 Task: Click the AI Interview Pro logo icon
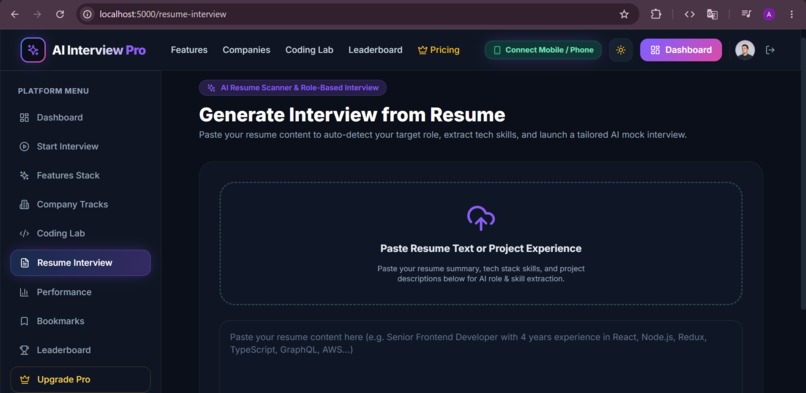(x=33, y=50)
